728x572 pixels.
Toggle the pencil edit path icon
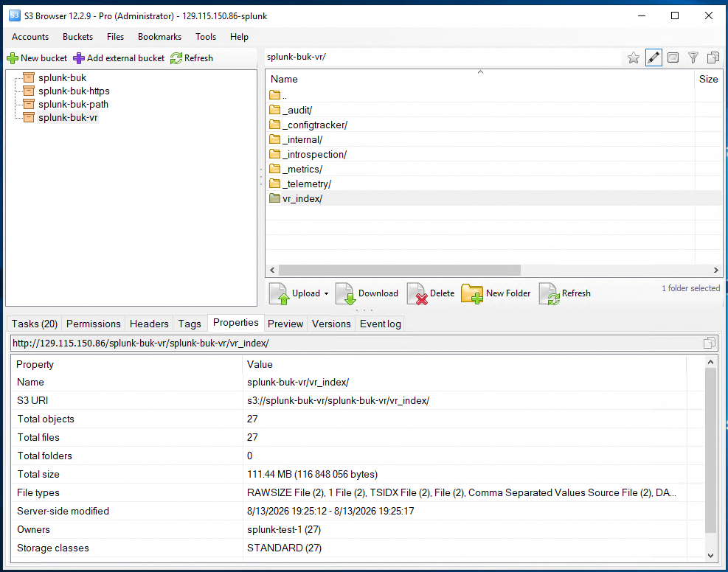654,57
